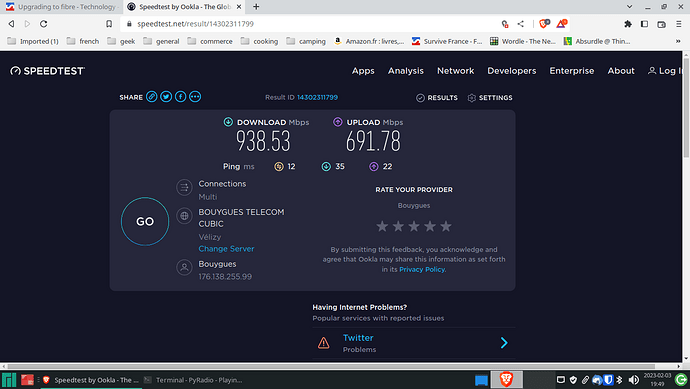Click the Twitter problems warning icon
This screenshot has height=389, width=690.
323,343
